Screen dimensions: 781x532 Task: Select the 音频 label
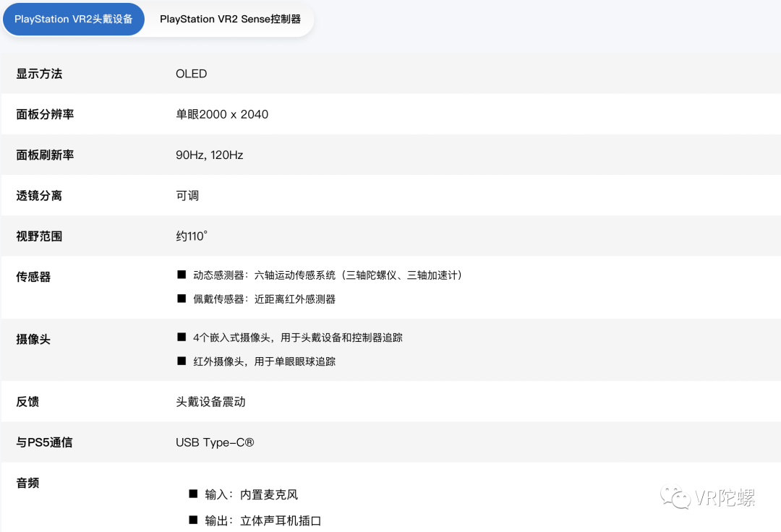pos(27,484)
